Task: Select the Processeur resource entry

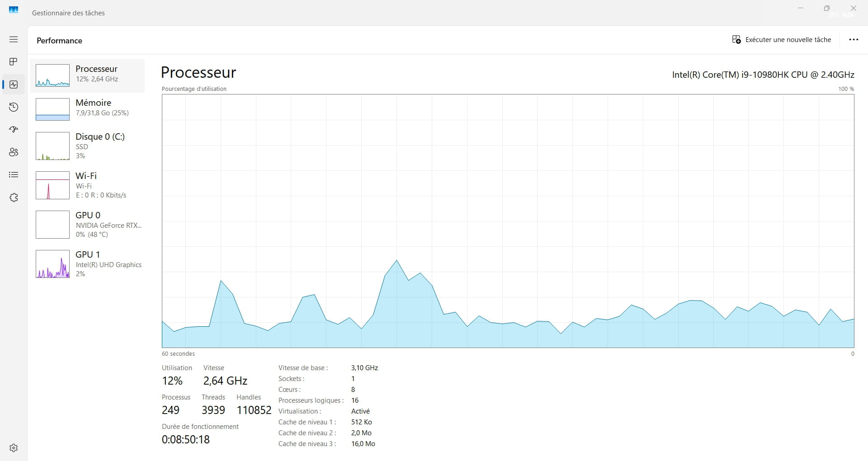Action: tap(87, 75)
